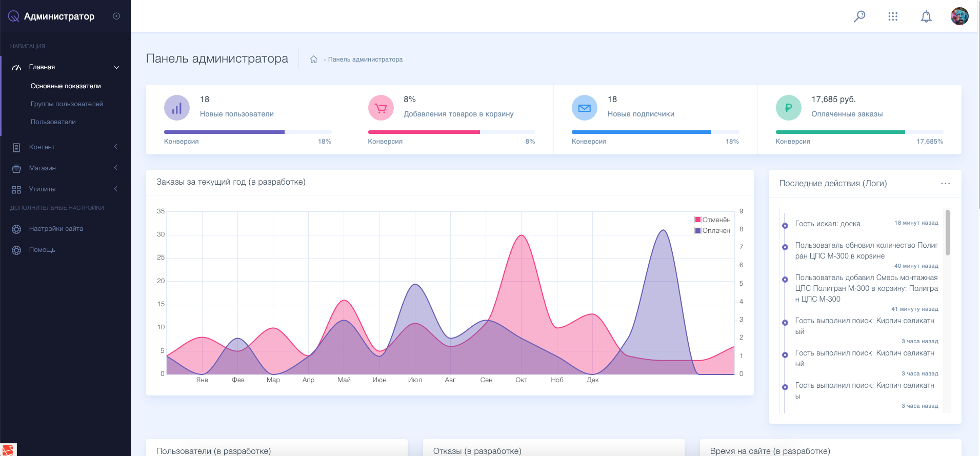980x456 pixels.
Task: Open Настройки сайта link
Action: pos(56,229)
